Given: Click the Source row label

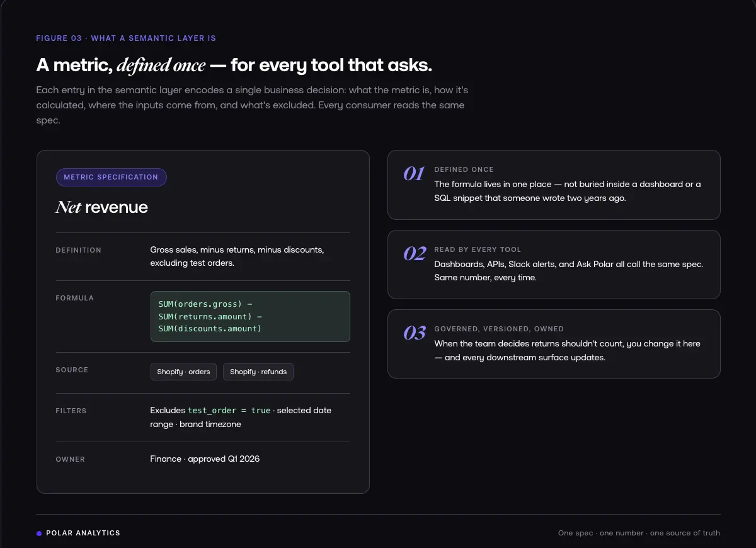Looking at the screenshot, I should (72, 370).
